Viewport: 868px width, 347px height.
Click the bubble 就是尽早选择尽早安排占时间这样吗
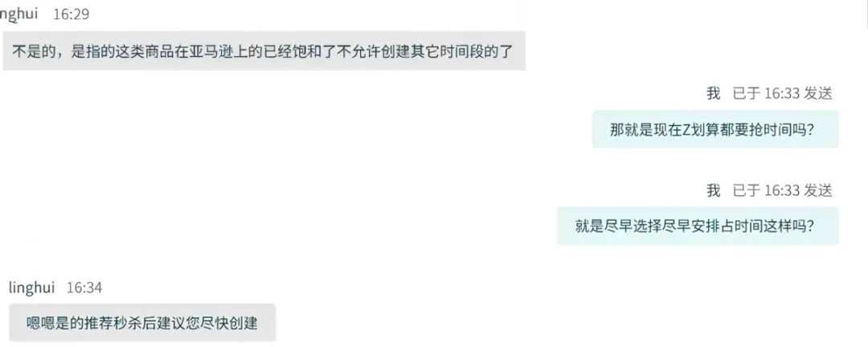(x=698, y=226)
